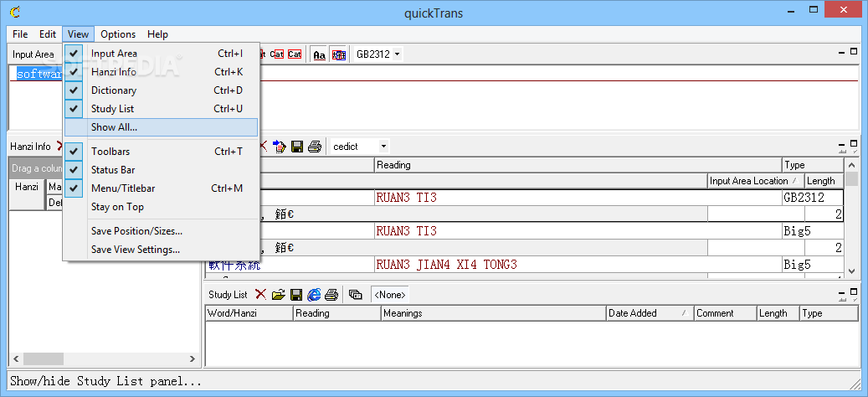868x397 pixels.
Task: Choose Show All... from View menu
Action: [x=161, y=126]
